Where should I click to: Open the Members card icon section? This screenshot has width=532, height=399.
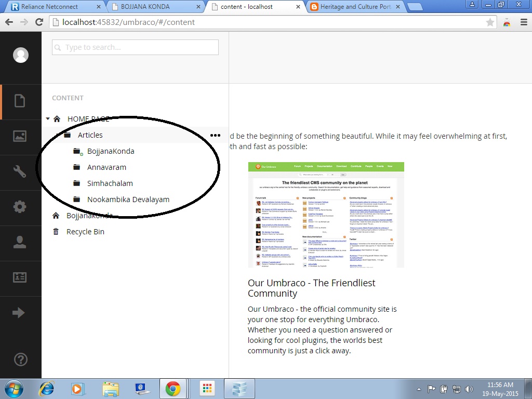[x=20, y=277]
